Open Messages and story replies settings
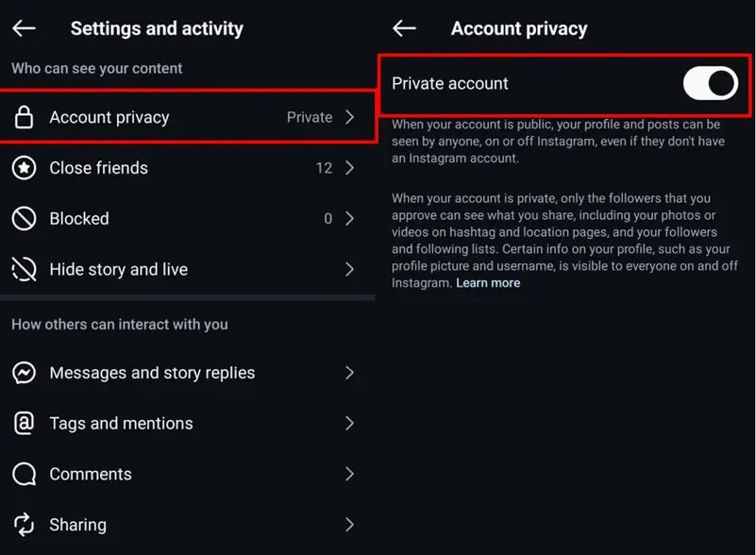 point(188,373)
